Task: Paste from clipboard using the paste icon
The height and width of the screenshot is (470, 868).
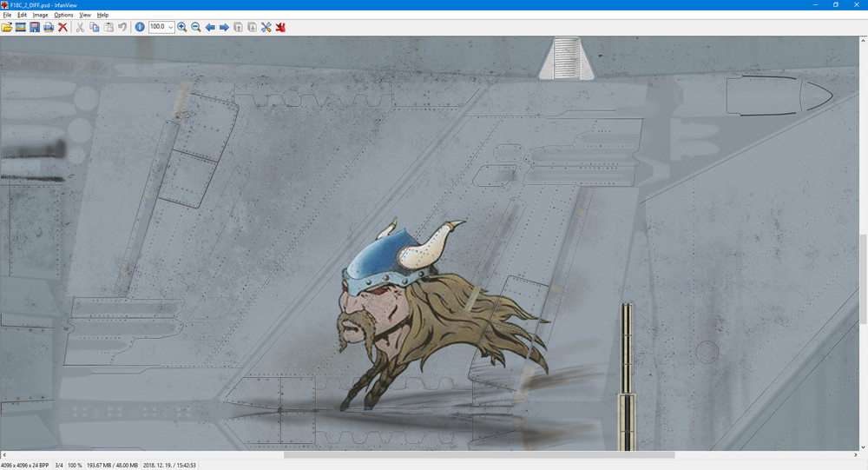Action: pos(108,27)
